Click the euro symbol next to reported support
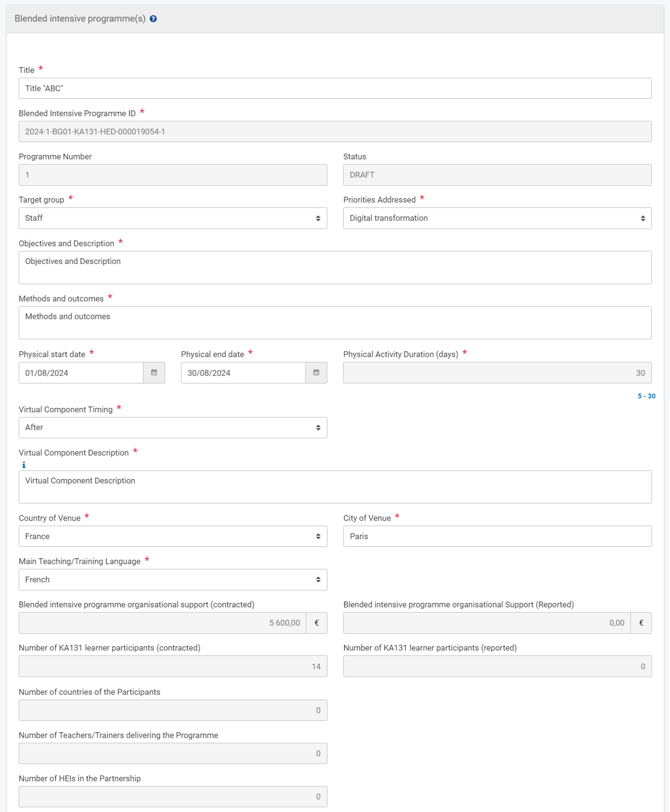Image resolution: width=670 pixels, height=812 pixels. (641, 623)
